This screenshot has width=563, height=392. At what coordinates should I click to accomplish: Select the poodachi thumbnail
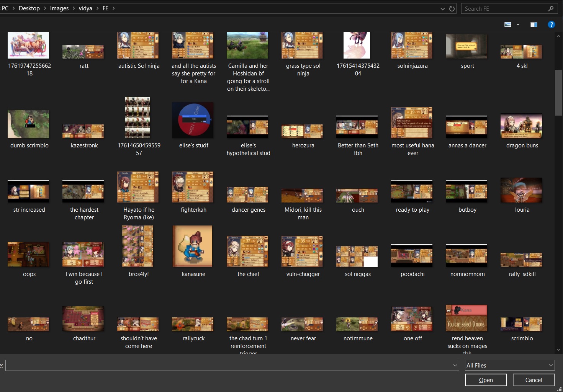coord(412,255)
